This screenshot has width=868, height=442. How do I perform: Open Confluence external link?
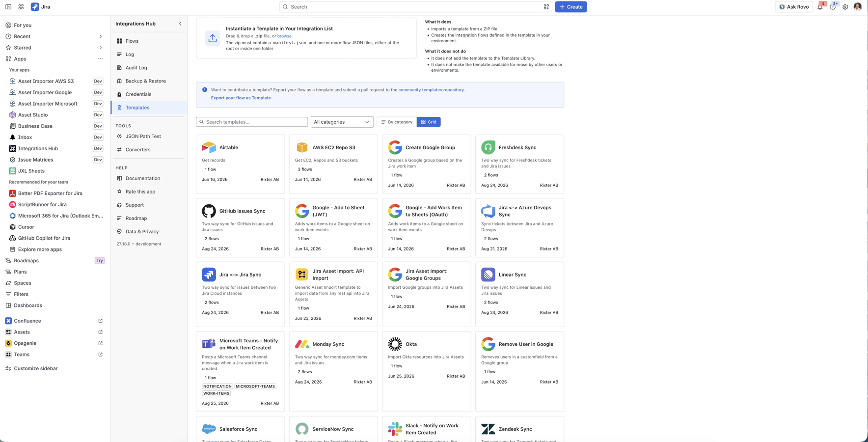[x=101, y=321]
